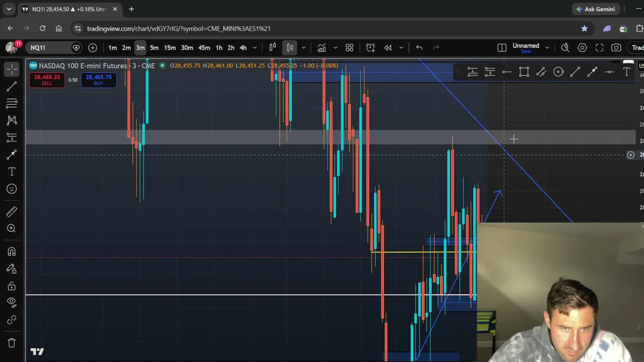Open the Indicators menu
Screen dimensions: 644x362
click(x=321, y=48)
